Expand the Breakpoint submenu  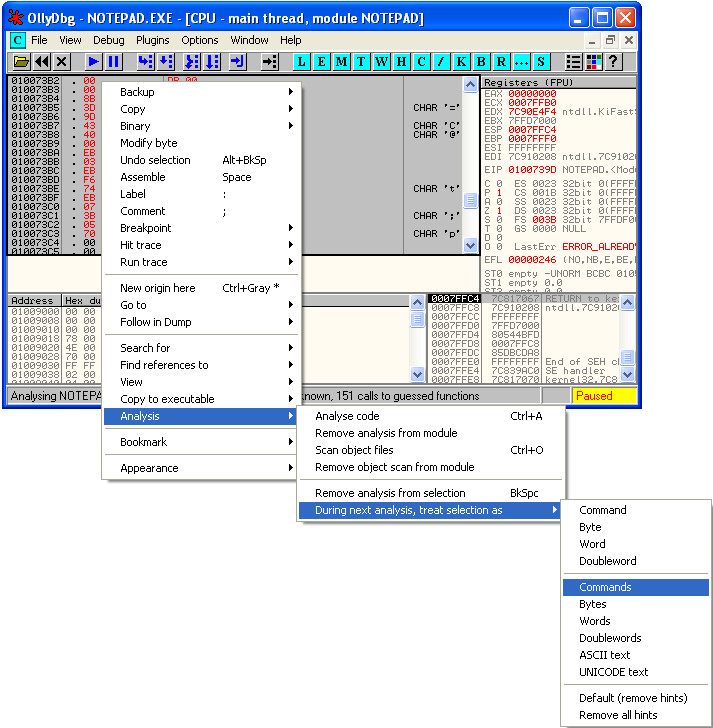click(x=201, y=228)
